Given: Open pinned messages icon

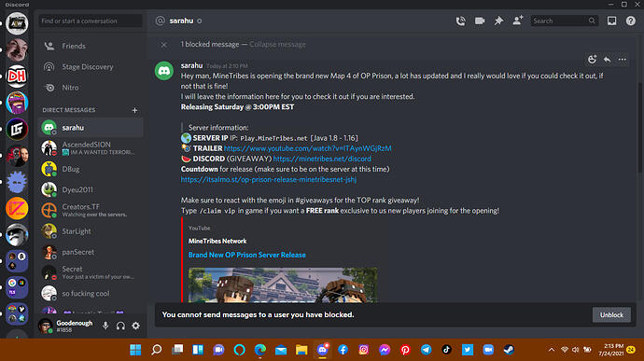Looking at the screenshot, I should [x=498, y=21].
